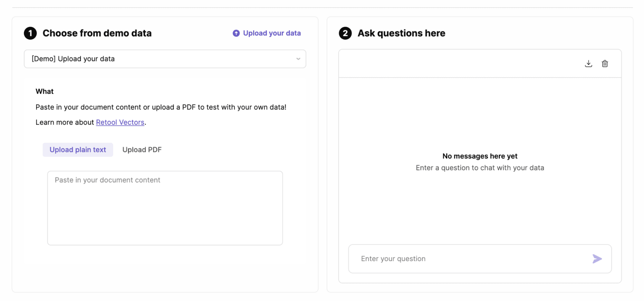The height and width of the screenshot is (301, 644).
Task: Open the Retool Vectors link
Action: [x=120, y=122]
